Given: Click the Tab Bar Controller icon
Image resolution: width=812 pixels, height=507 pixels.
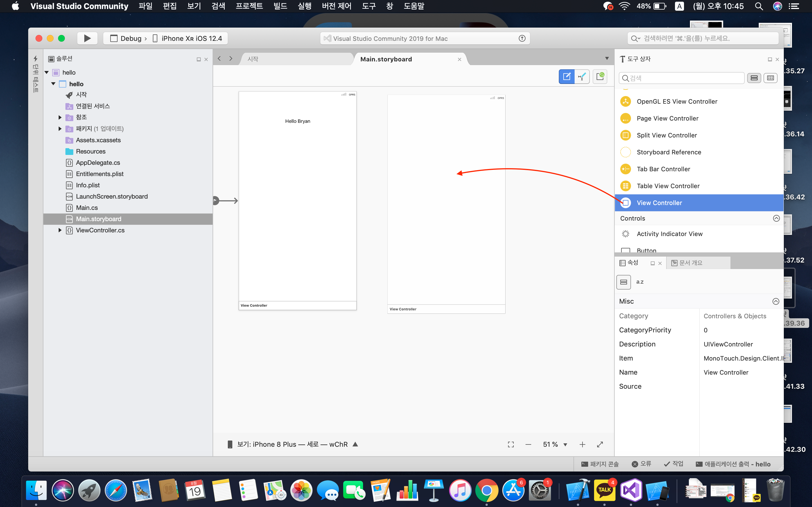Looking at the screenshot, I should click(625, 169).
